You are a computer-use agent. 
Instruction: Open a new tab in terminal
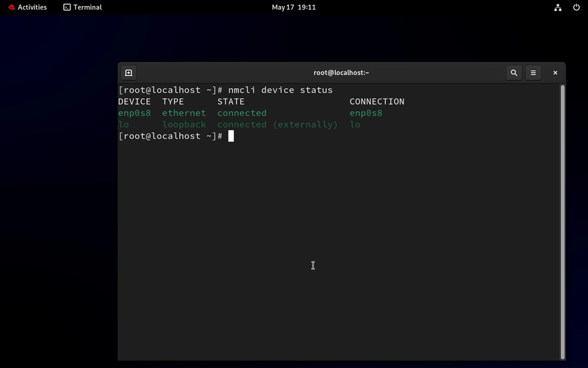pyautogui.click(x=129, y=73)
